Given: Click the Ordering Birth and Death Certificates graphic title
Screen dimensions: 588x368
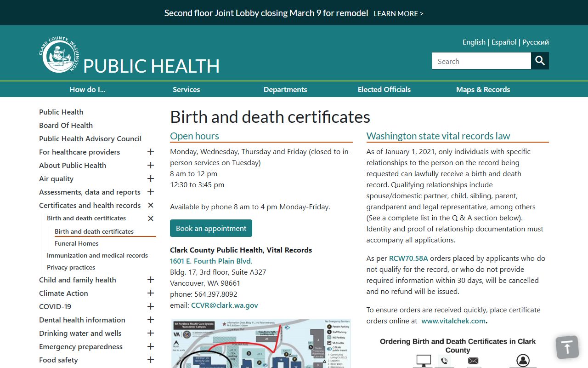Looking at the screenshot, I should click(458, 345).
